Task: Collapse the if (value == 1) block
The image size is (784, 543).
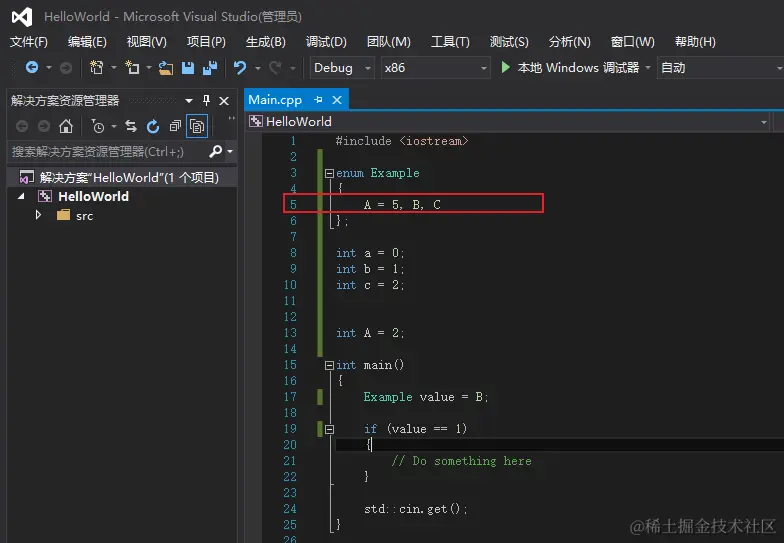Action: click(329, 429)
